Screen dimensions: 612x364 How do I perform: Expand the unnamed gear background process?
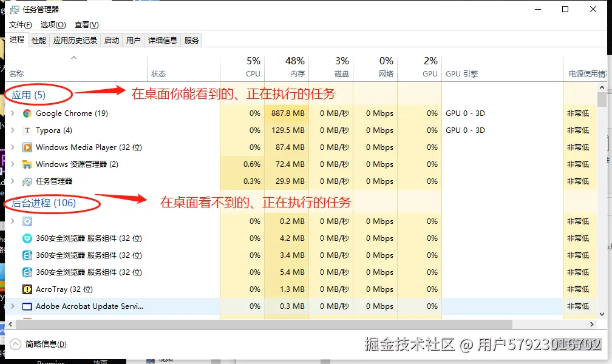13,221
